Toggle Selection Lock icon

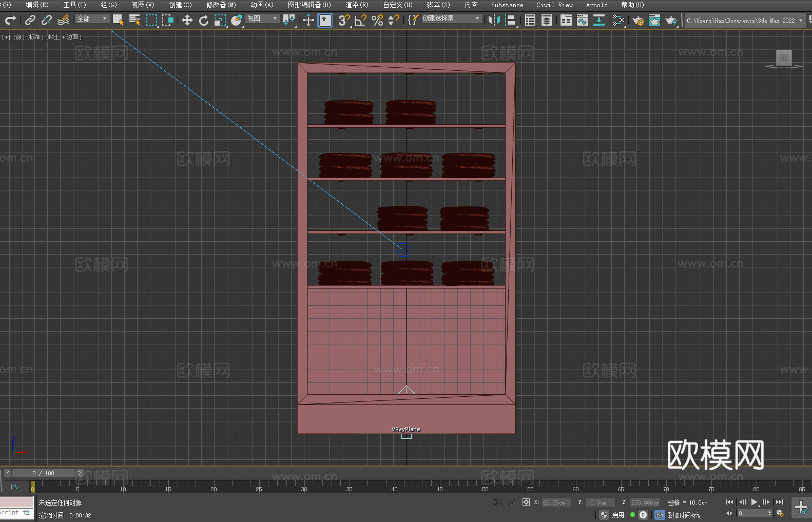click(x=512, y=502)
